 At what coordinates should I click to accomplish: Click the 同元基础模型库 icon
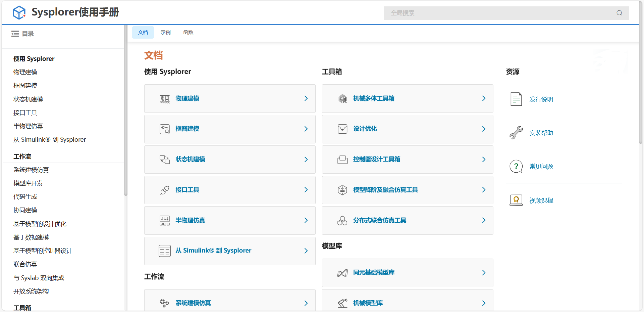[x=342, y=273]
